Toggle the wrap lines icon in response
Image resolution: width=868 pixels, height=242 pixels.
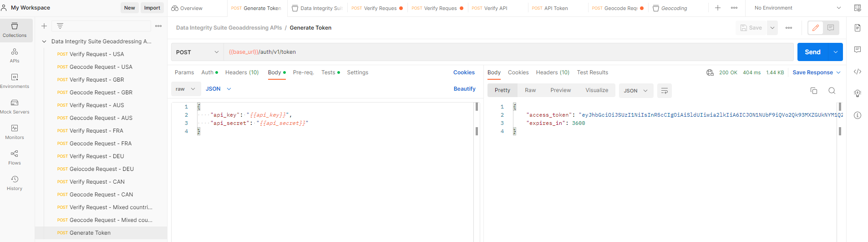tap(664, 91)
